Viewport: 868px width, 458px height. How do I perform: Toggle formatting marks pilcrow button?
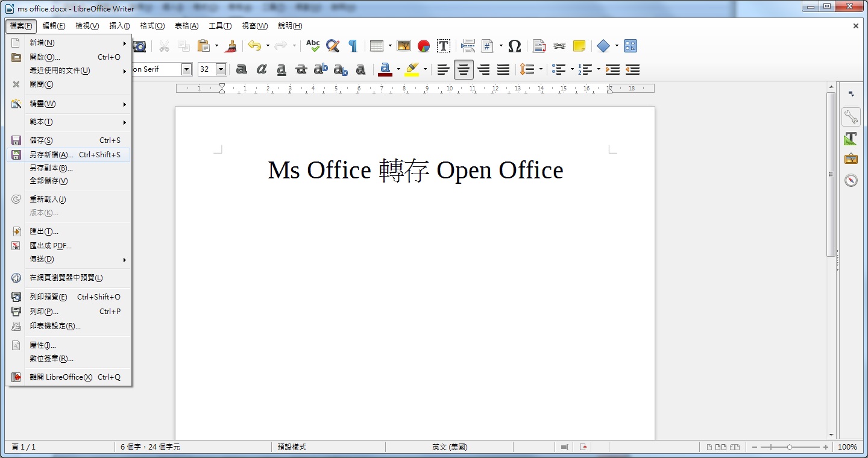pos(353,46)
